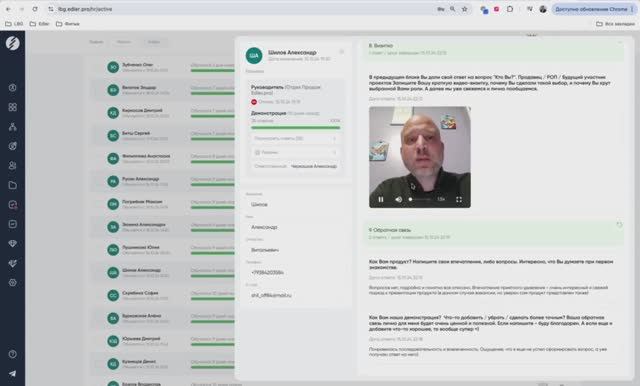This screenshot has height=386, width=640.
Task: Open the settings gear icon in the sidebar
Action: (13, 282)
